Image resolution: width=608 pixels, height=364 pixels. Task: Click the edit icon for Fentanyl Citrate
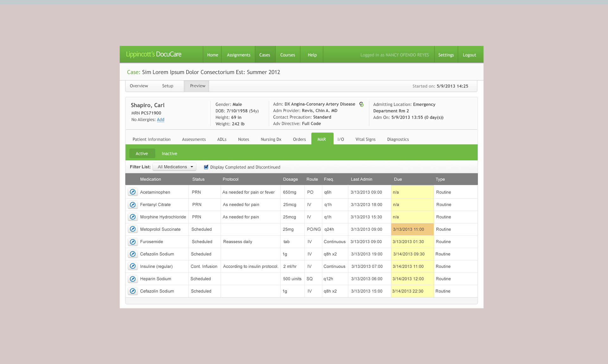133,204
